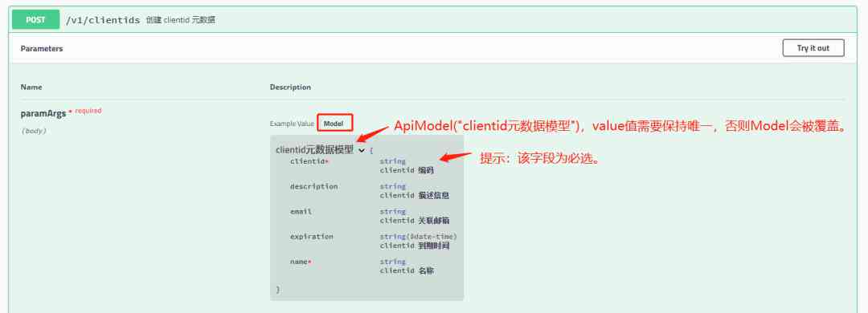The image size is (868, 313).
Task: Collapse the clientid元数据模型 chevron
Action: tap(362, 150)
